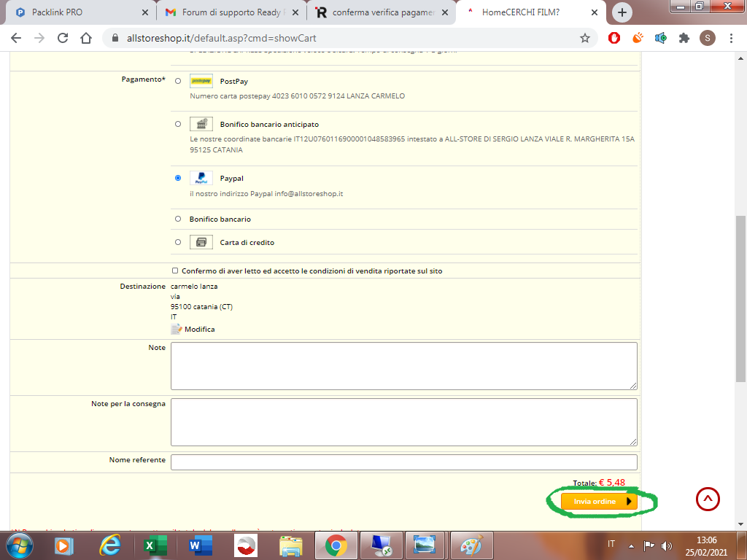Close the Forum di supporto Gmail tab

pyautogui.click(x=295, y=12)
